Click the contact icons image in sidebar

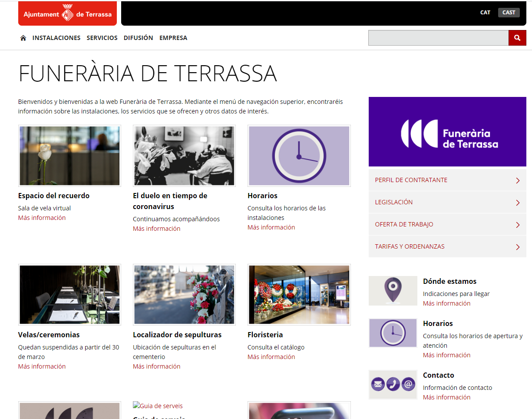pyautogui.click(x=393, y=384)
